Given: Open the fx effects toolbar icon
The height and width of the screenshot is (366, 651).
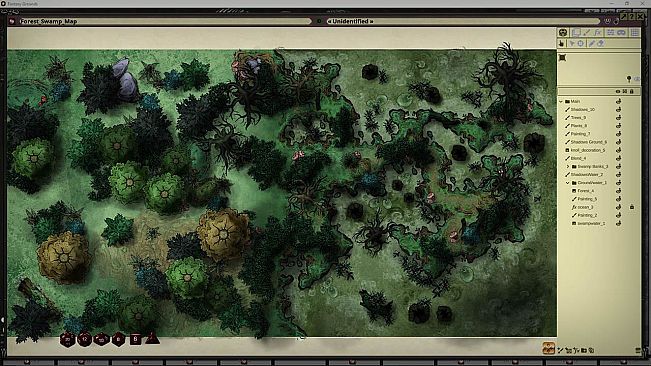Looking at the screenshot, I should pyautogui.click(x=597, y=32).
